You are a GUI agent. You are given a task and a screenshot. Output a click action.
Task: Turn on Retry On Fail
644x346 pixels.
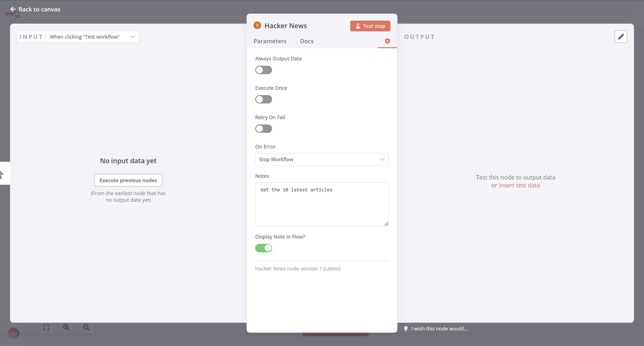click(x=263, y=128)
